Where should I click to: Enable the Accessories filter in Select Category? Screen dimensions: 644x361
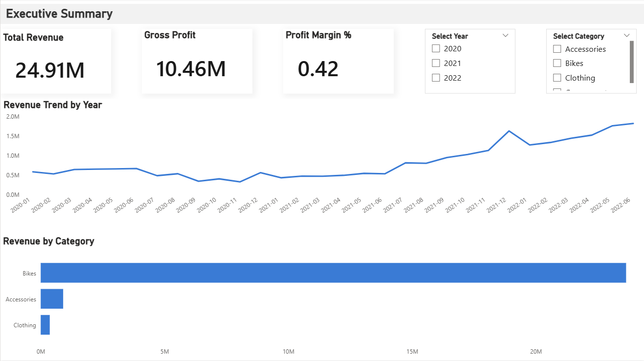pyautogui.click(x=557, y=49)
